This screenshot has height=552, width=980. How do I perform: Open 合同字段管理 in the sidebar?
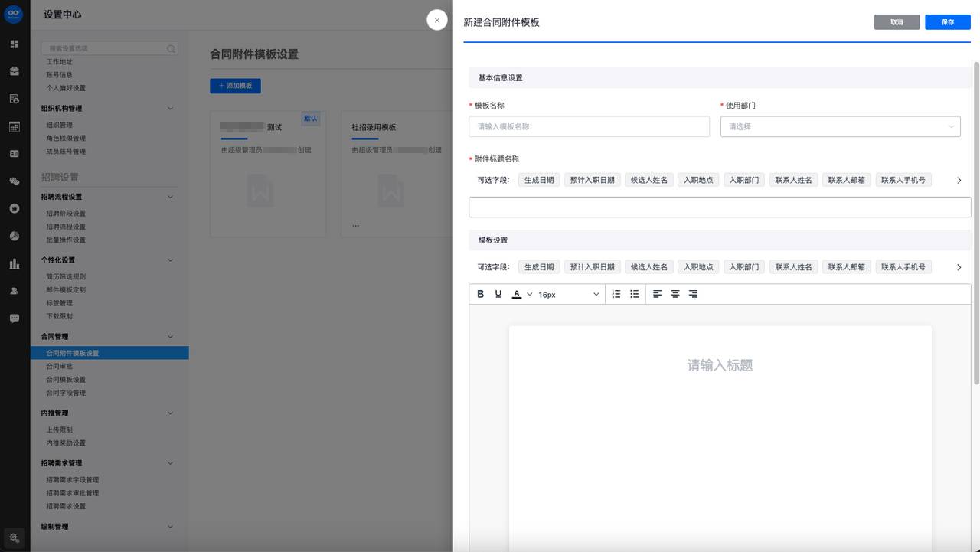click(66, 393)
